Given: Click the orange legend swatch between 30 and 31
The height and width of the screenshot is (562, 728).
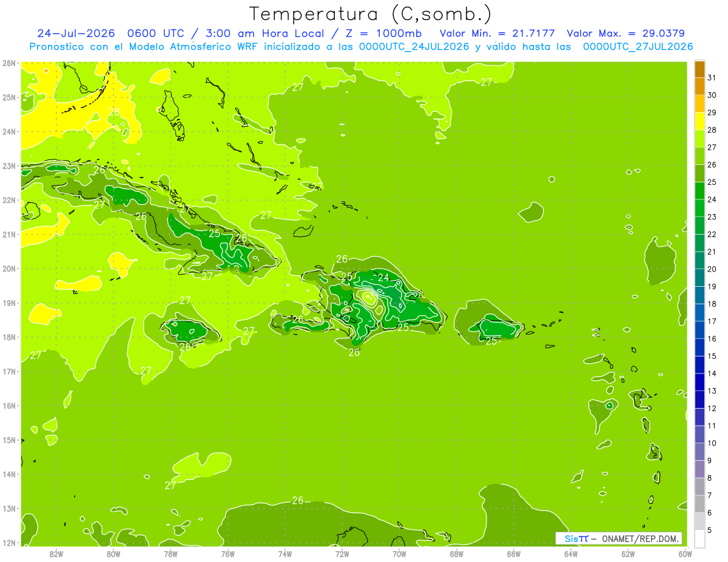Looking at the screenshot, I should coord(699,87).
